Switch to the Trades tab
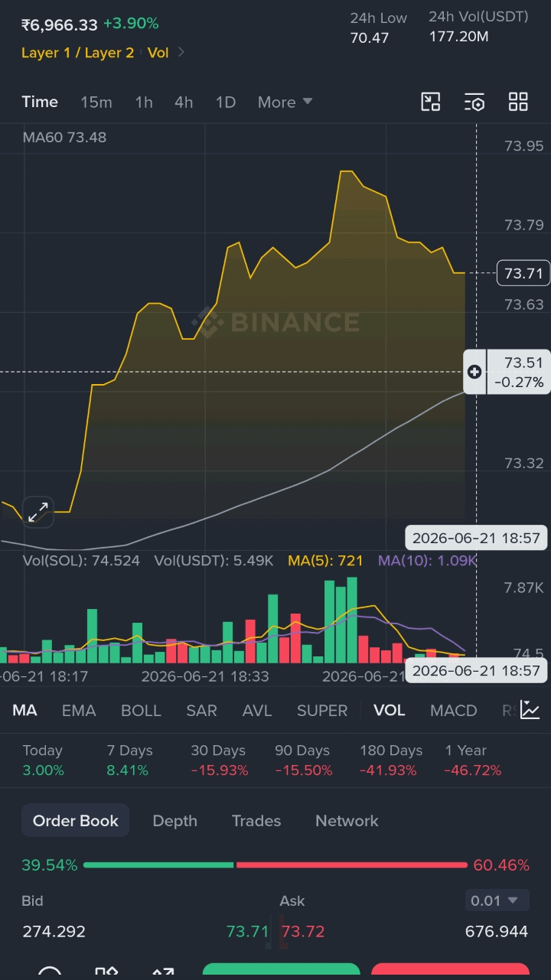551x980 pixels. (256, 820)
